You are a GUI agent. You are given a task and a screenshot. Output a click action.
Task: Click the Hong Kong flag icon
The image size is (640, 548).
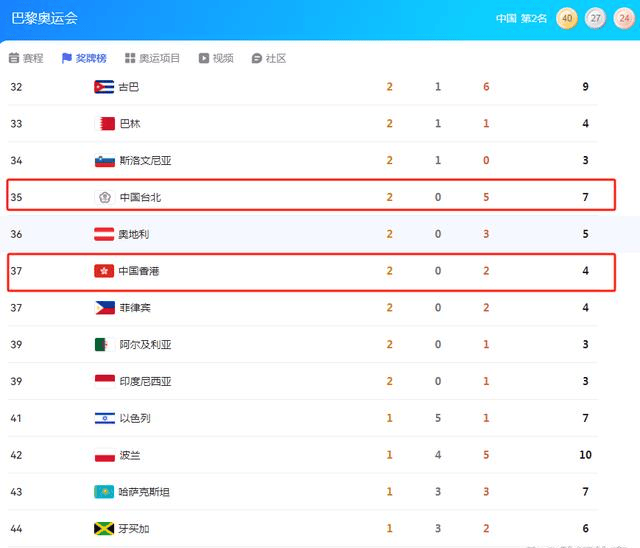(104, 271)
